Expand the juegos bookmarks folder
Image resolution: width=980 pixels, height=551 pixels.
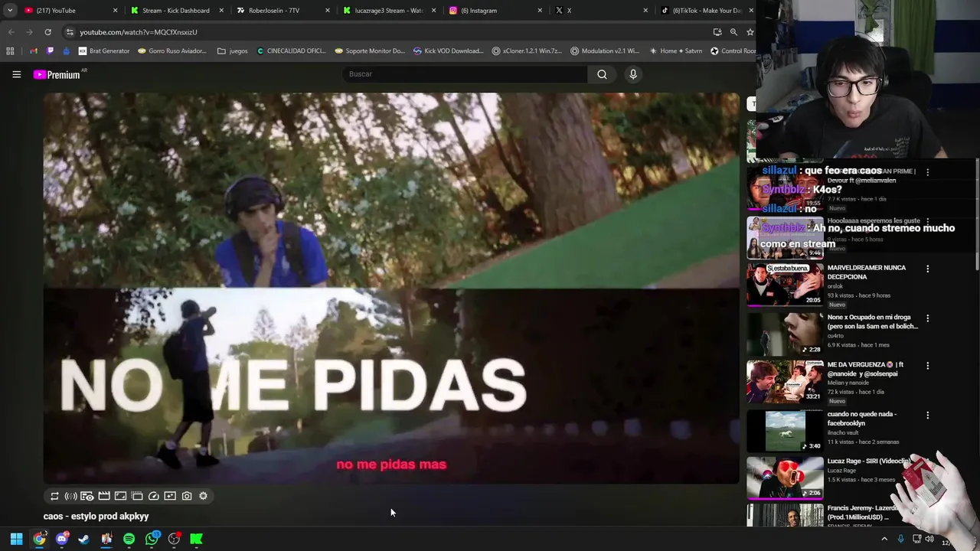(x=233, y=51)
